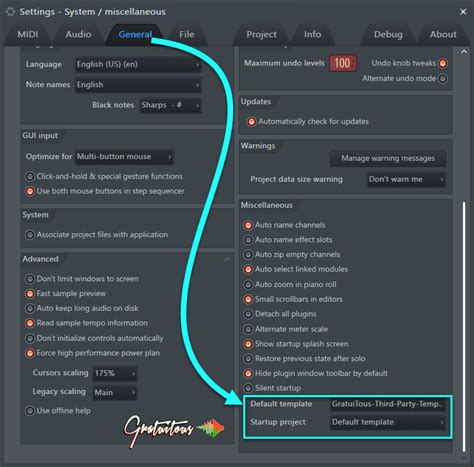Enable Don't initialize controls automatically

pos(30,338)
